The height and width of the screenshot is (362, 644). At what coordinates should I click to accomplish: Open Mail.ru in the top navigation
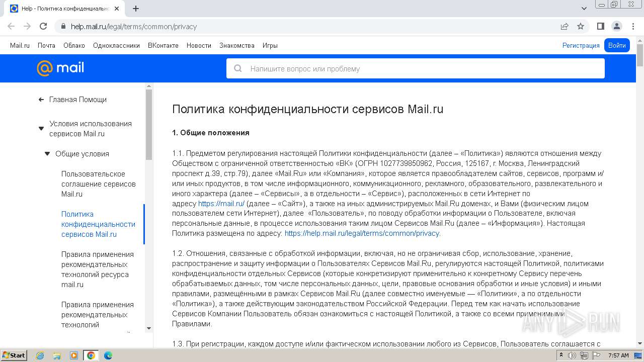click(20, 45)
